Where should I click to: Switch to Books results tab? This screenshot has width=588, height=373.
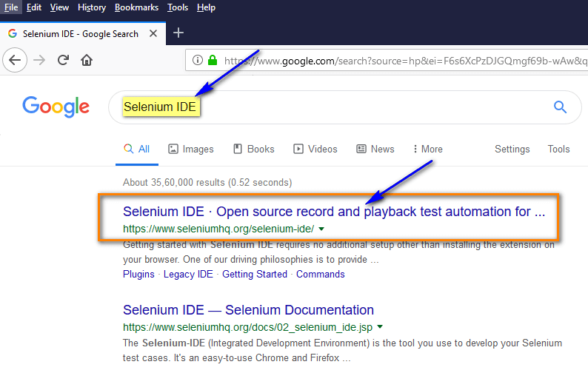click(x=254, y=149)
